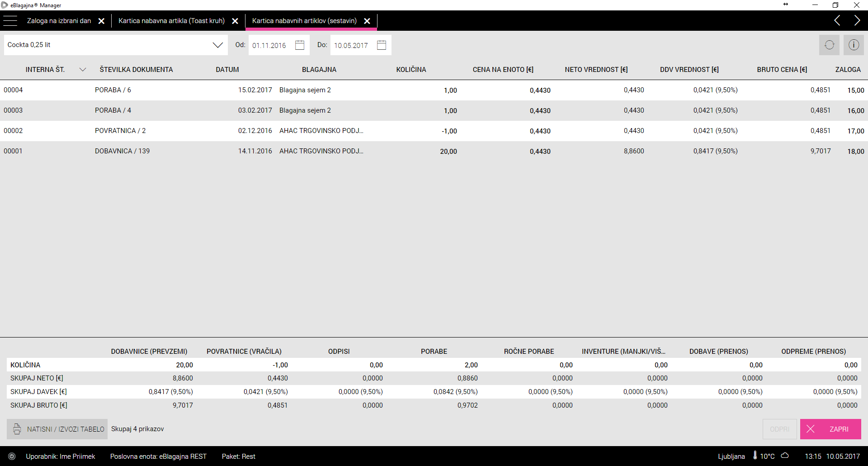868x466 pixels.
Task: Open the hamburger main menu
Action: 10,21
